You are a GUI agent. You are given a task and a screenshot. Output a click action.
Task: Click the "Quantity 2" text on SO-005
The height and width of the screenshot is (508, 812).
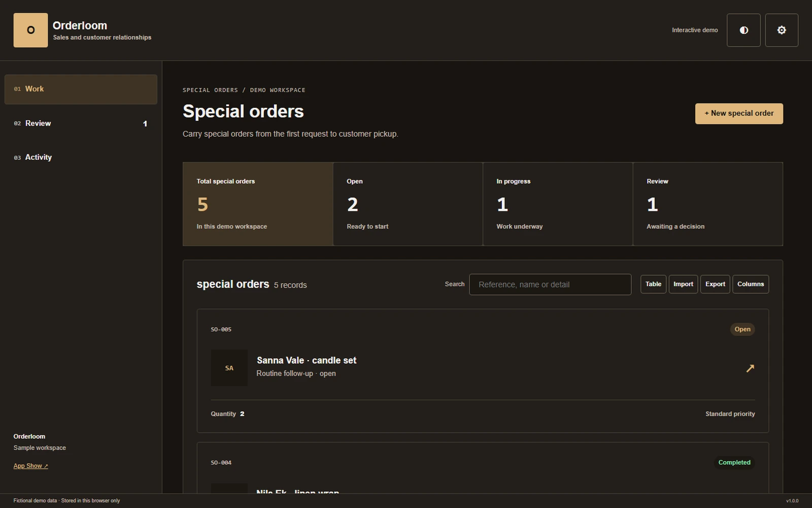coord(227,414)
